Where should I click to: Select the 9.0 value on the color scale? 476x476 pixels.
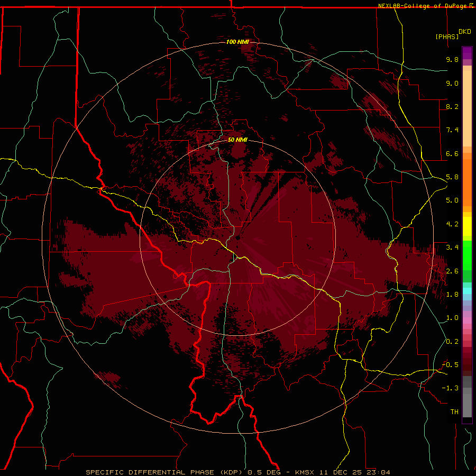click(452, 83)
